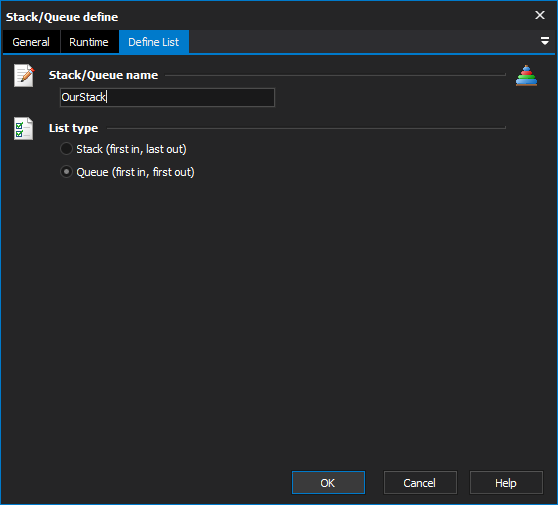Switch to the Runtime tab

89,42
